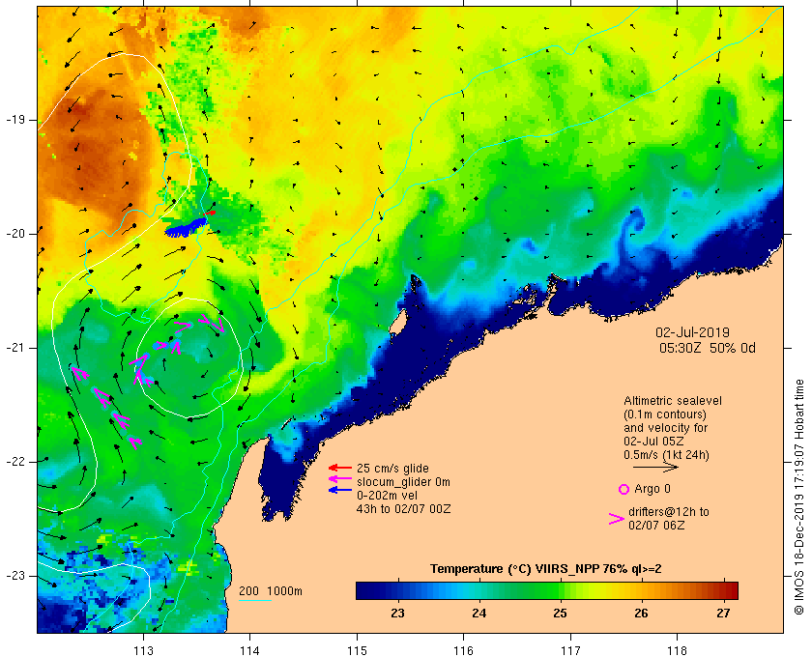This screenshot has height=657, width=812.
Task: Click the longitude axis label 116
Action: point(463,650)
